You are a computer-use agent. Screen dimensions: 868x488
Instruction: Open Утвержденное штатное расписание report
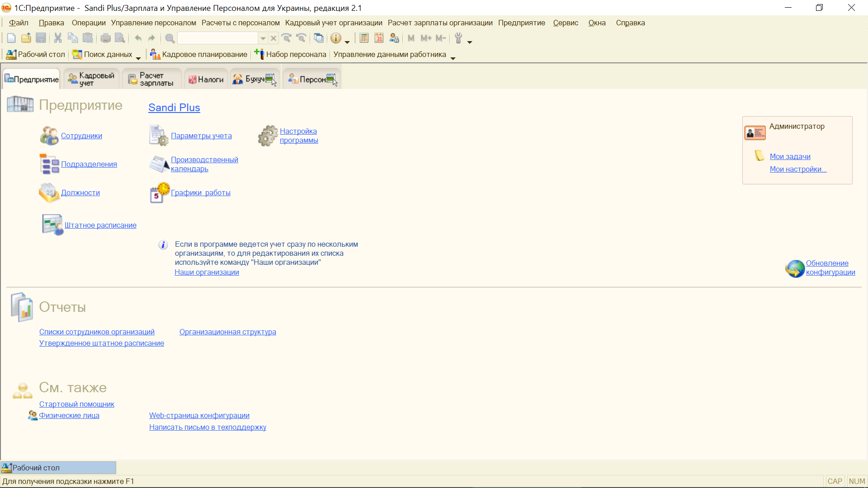[x=102, y=343]
